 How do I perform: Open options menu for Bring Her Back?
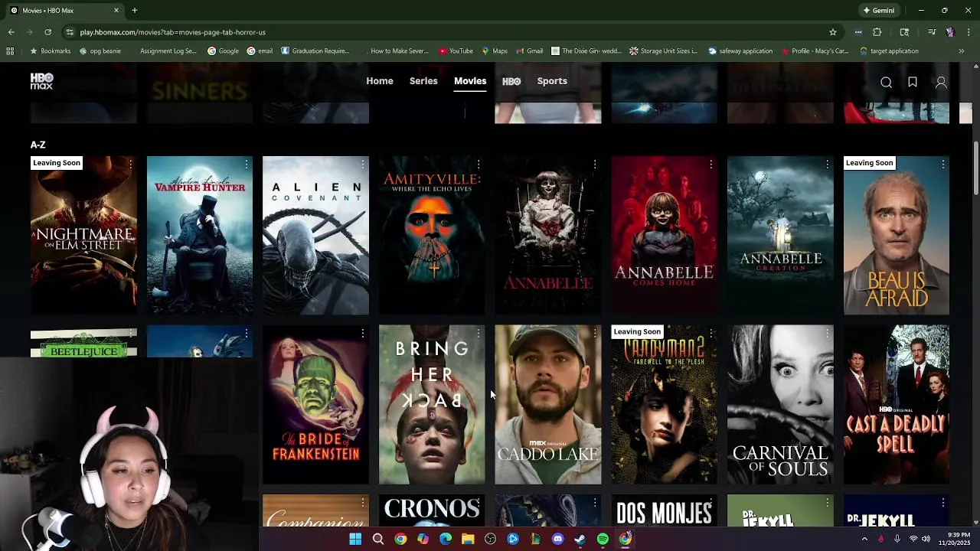[x=479, y=333]
